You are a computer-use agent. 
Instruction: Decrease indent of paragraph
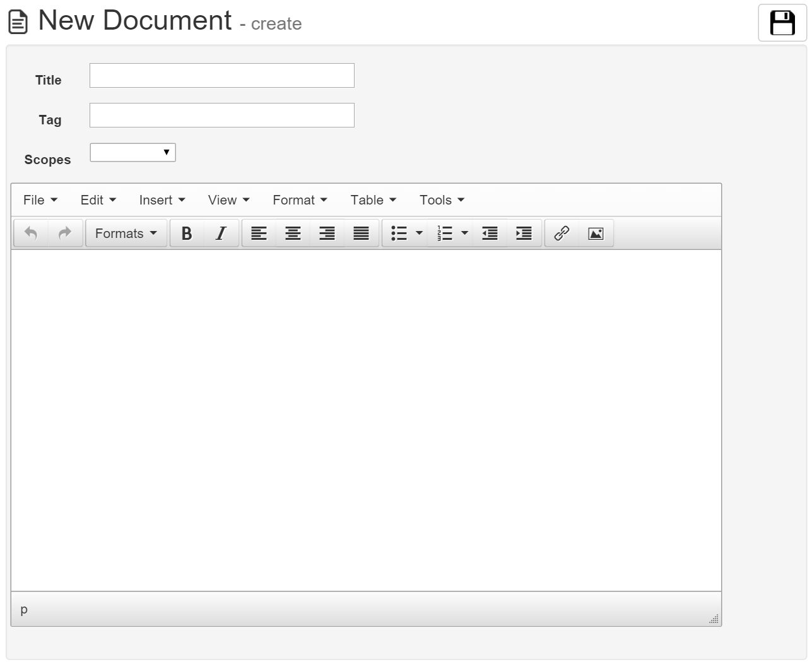point(490,234)
